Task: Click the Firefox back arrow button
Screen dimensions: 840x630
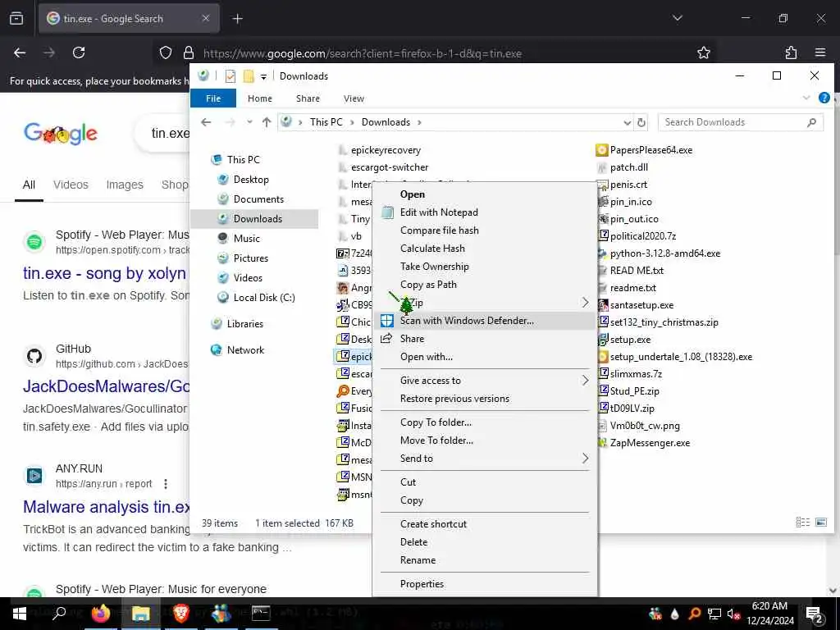Action: (20, 52)
